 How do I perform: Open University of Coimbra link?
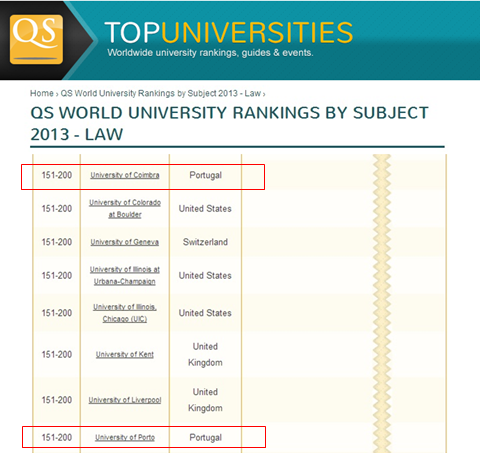(x=125, y=175)
